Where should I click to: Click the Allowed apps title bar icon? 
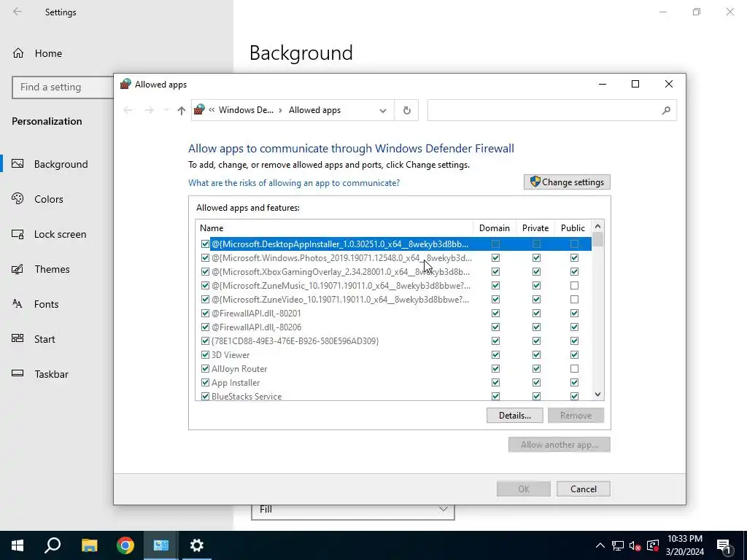click(x=125, y=85)
